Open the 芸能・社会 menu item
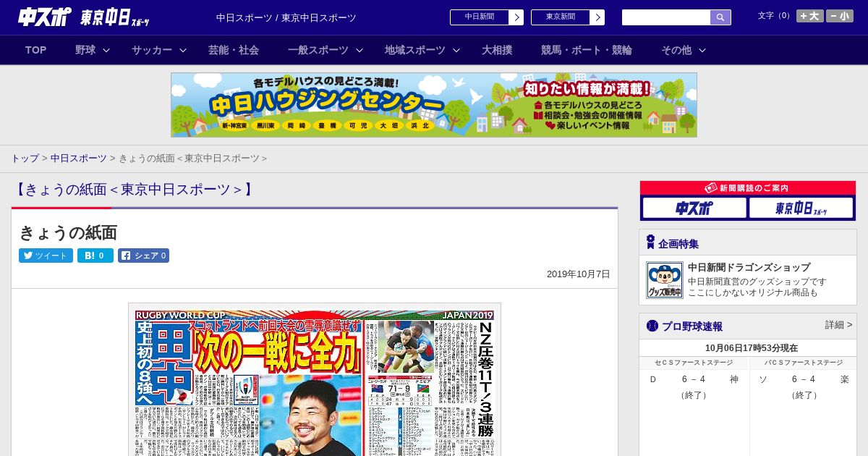The height and width of the screenshot is (456, 868). (234, 50)
